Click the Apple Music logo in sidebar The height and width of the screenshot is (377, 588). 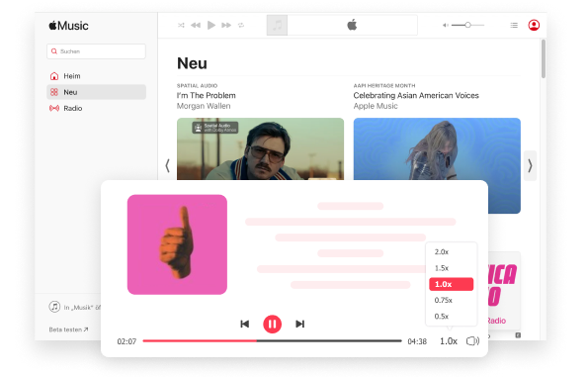pyautogui.click(x=68, y=26)
